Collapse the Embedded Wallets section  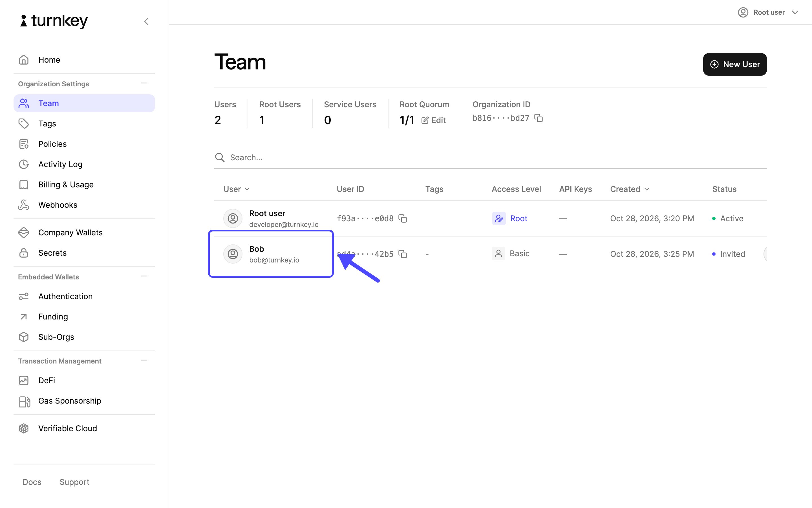[x=144, y=276]
